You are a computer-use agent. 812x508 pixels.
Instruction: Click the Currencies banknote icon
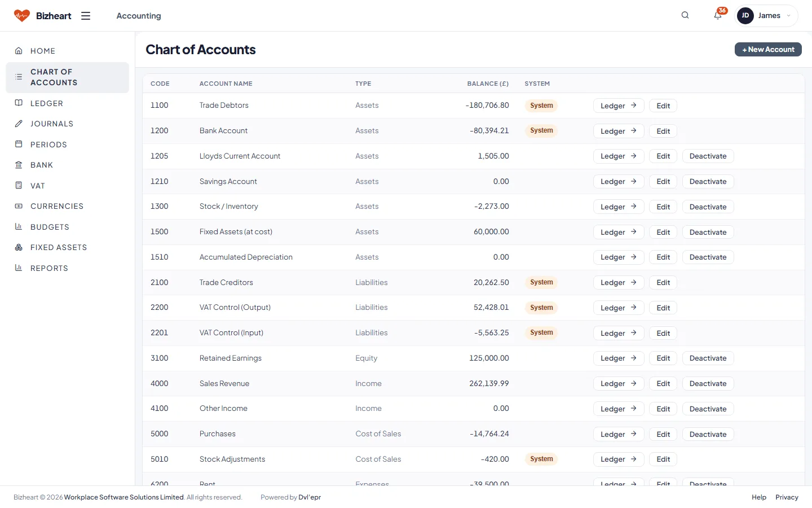pos(19,206)
